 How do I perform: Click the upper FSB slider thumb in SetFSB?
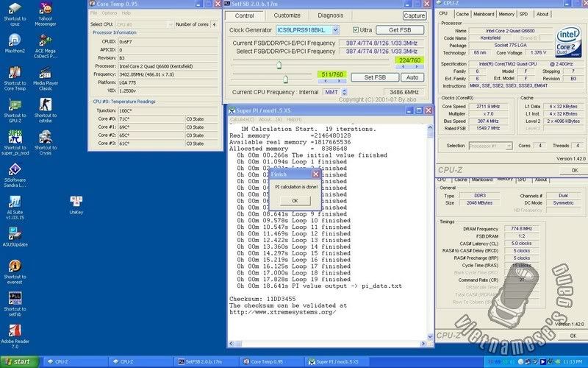279,65
